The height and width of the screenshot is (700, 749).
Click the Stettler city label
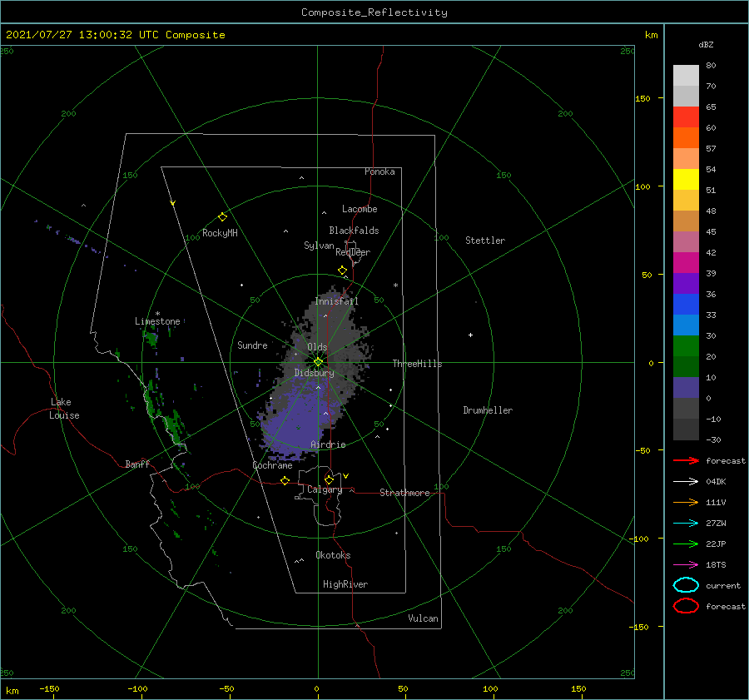[x=485, y=241]
